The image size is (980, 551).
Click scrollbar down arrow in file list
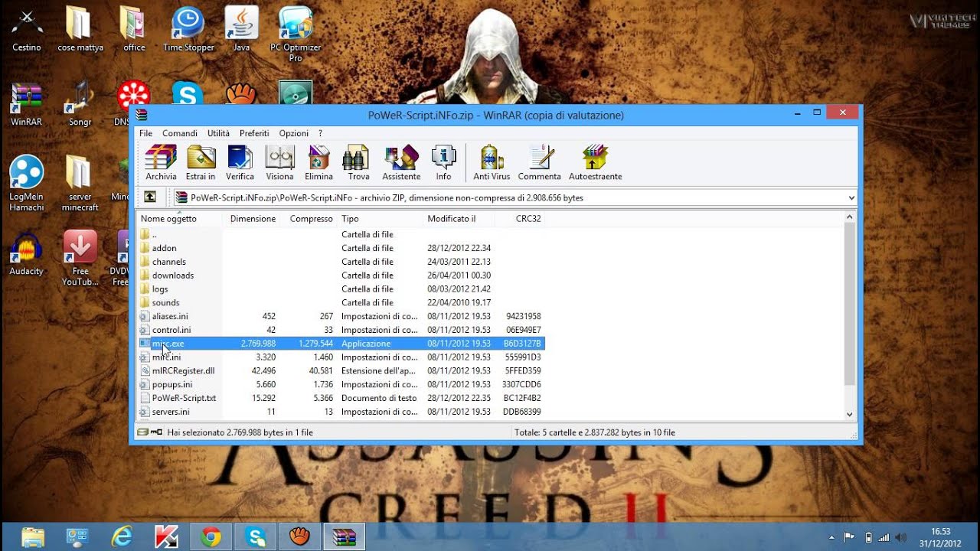(x=849, y=414)
